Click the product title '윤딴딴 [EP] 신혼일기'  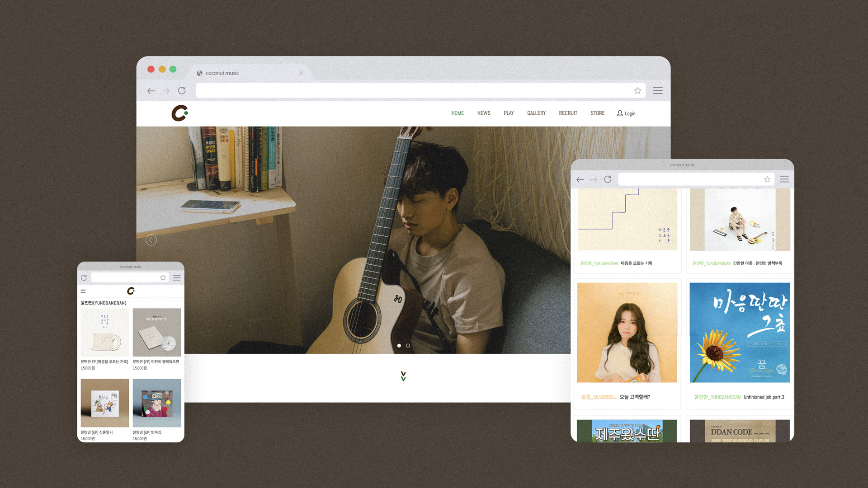coord(97,432)
